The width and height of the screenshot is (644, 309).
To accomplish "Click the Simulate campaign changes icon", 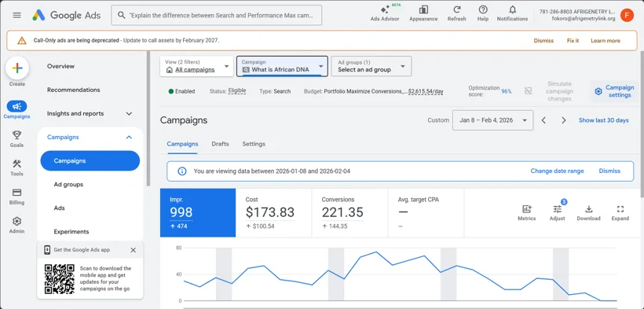I will point(529,91).
